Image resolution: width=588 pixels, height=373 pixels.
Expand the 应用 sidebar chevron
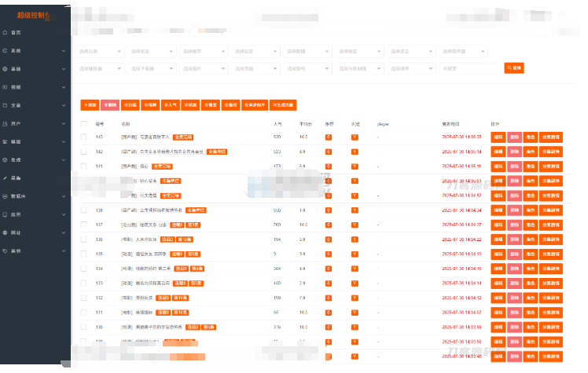(64, 214)
